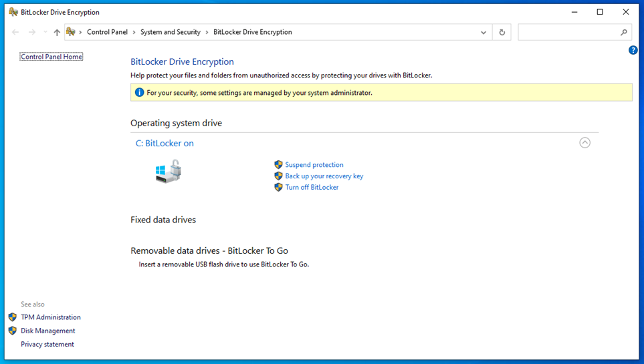Screen dimensions: 644x364
Task: Open the Privacy statement link
Action: tap(47, 344)
